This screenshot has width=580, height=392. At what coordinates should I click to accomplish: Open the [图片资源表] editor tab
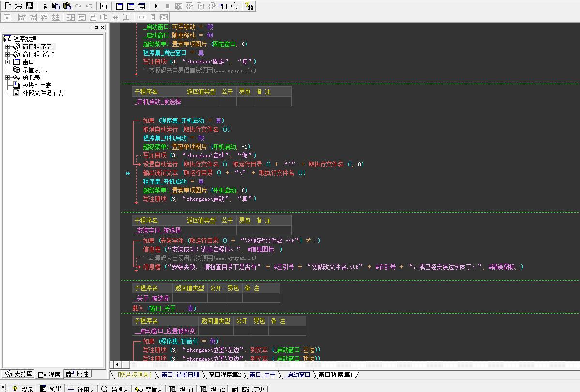click(134, 375)
